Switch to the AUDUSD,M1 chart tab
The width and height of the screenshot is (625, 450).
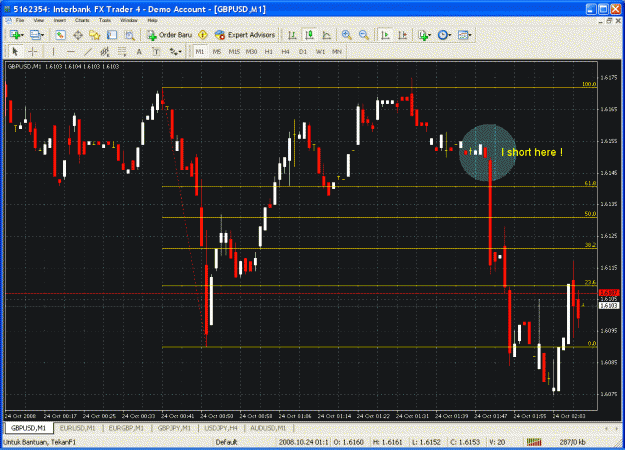pos(268,428)
